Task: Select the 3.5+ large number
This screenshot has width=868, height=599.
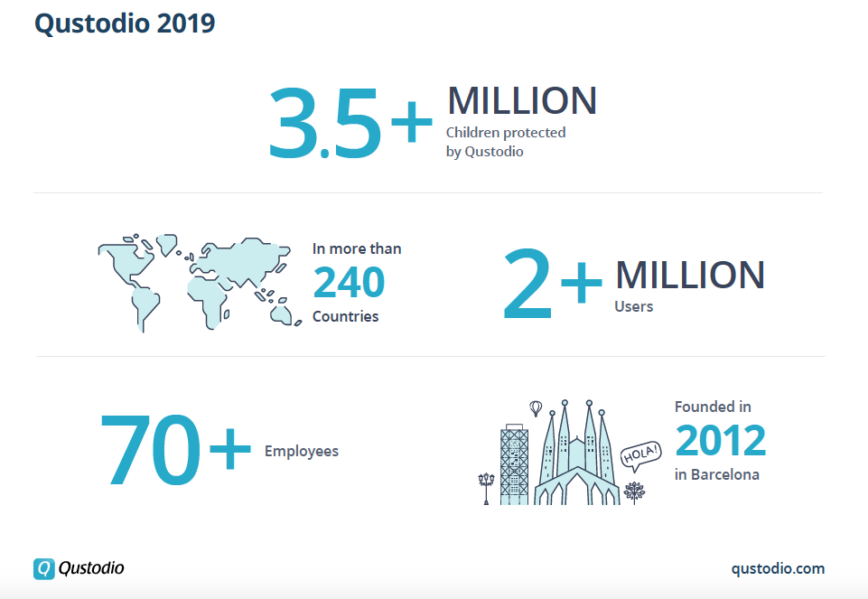Action: (350, 123)
